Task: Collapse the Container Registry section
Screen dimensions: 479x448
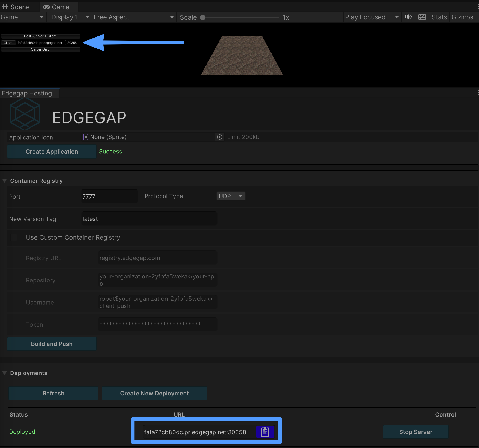Action: tap(4, 181)
